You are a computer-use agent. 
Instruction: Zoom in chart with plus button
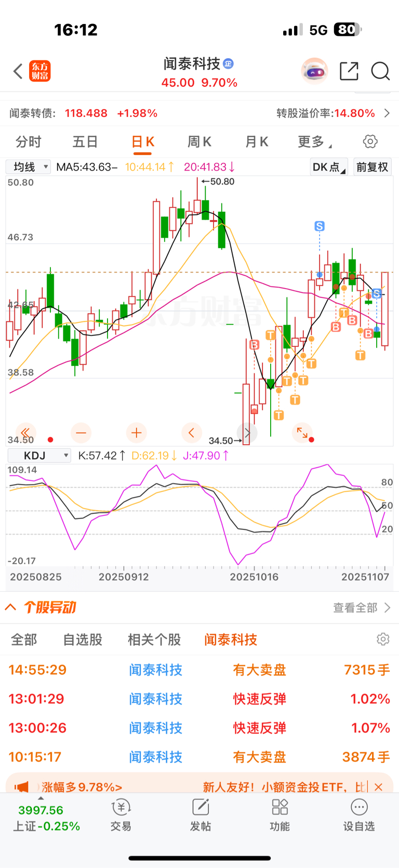137,432
